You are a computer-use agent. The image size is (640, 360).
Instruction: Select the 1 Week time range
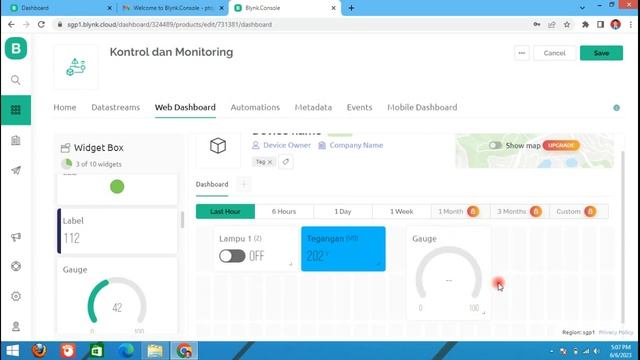pos(402,211)
